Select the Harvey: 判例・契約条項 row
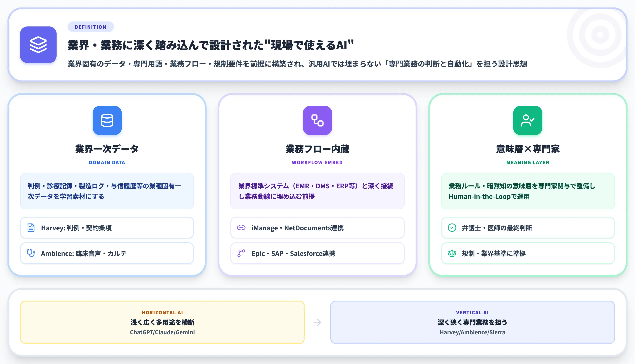Image resolution: width=635 pixels, height=364 pixels. pos(107,228)
